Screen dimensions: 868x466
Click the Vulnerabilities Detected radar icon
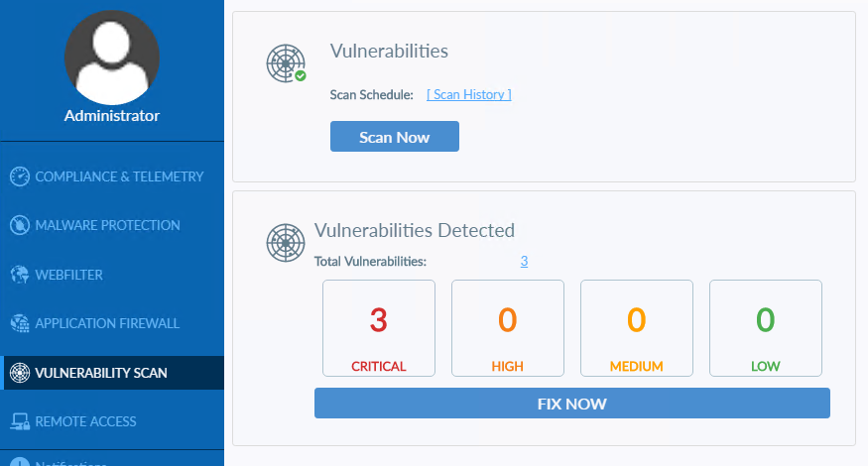[286, 243]
